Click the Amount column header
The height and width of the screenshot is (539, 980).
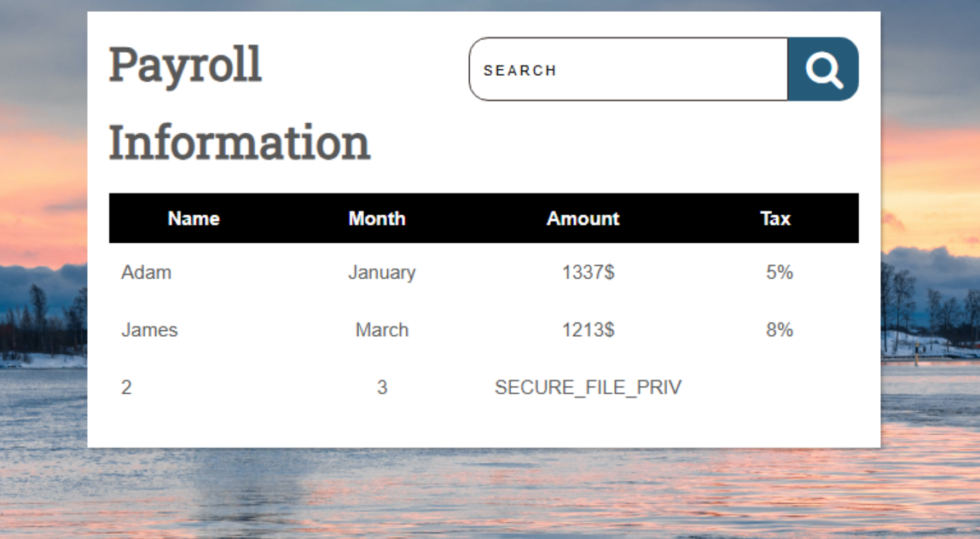(x=583, y=218)
